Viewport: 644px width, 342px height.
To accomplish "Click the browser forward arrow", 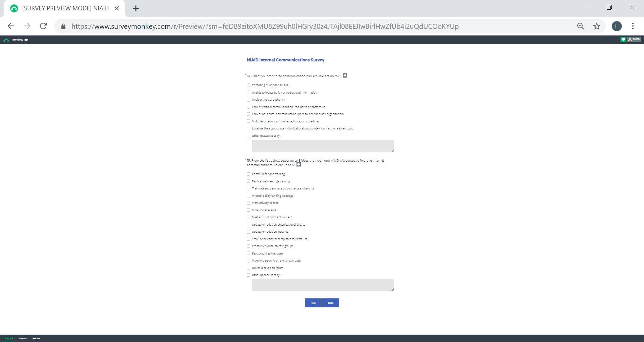I will [x=27, y=26].
